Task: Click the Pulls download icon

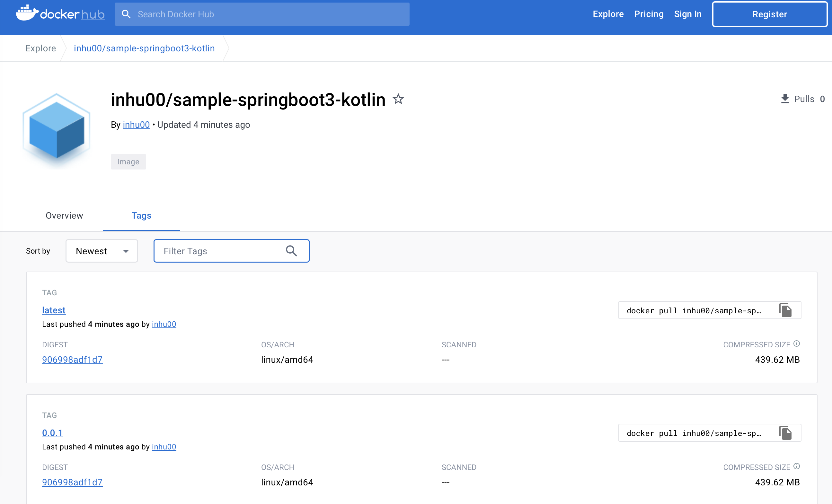Action: (785, 99)
